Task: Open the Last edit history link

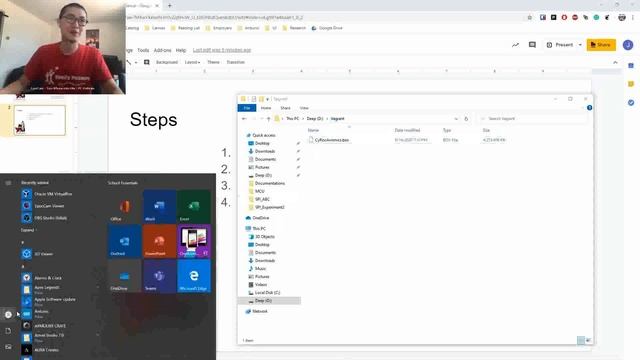Action: pos(222,50)
